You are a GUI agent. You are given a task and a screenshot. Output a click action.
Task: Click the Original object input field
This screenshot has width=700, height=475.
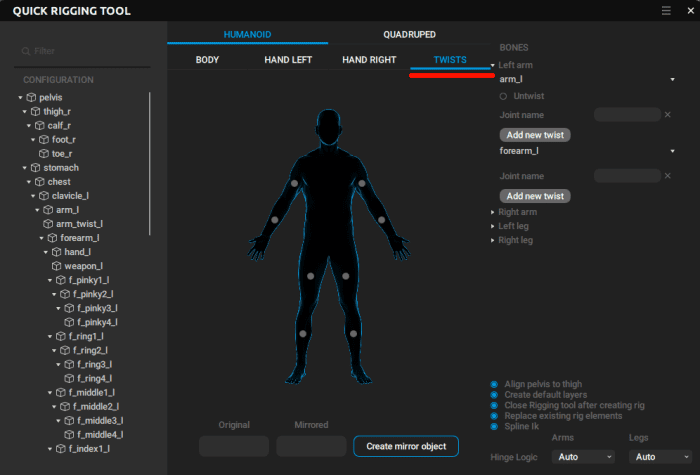pos(234,446)
